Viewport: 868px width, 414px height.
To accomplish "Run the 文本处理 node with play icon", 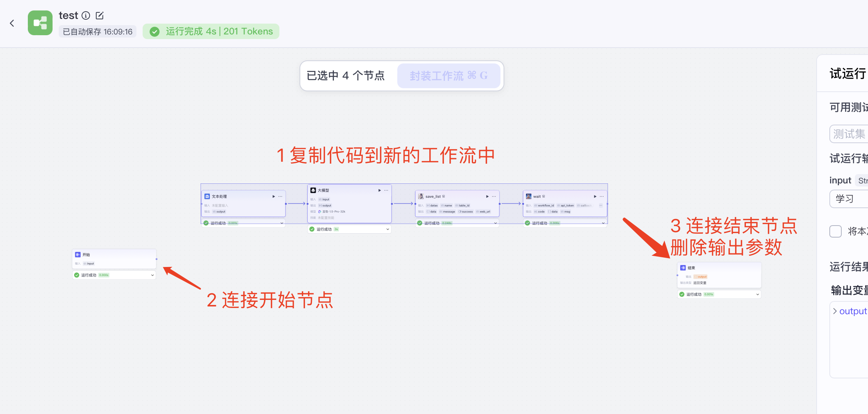I will tap(274, 197).
